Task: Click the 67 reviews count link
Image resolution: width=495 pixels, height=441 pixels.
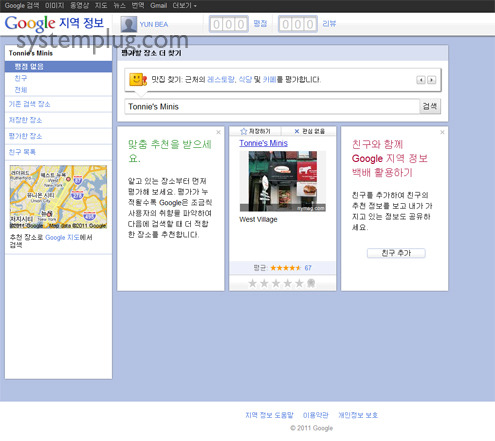Action: (x=308, y=268)
